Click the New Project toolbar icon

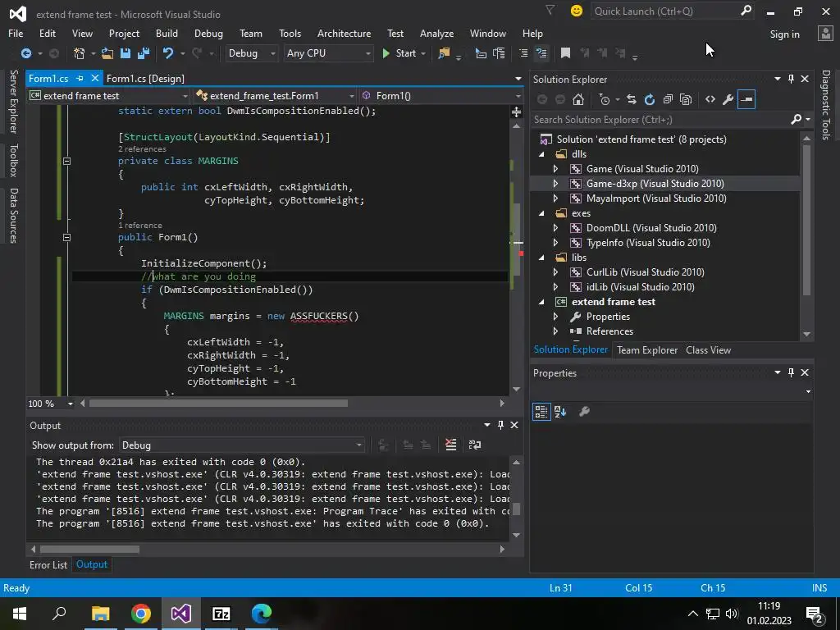pos(79,53)
